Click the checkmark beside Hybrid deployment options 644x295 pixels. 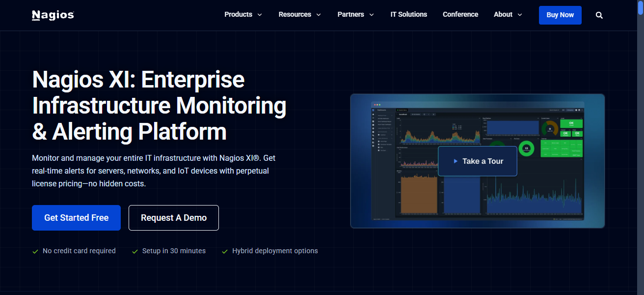point(225,251)
